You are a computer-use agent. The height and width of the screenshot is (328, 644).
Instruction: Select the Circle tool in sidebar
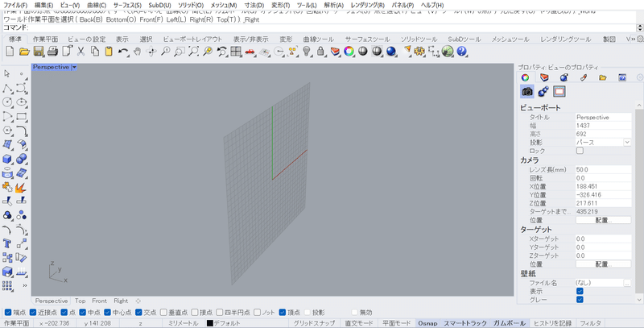click(7, 102)
